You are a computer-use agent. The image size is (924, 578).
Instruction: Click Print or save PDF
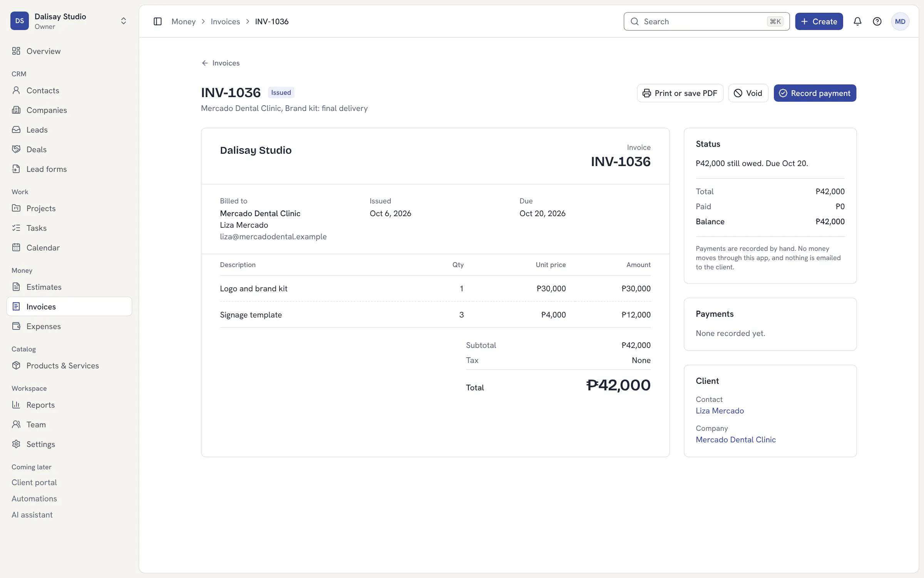click(x=680, y=93)
